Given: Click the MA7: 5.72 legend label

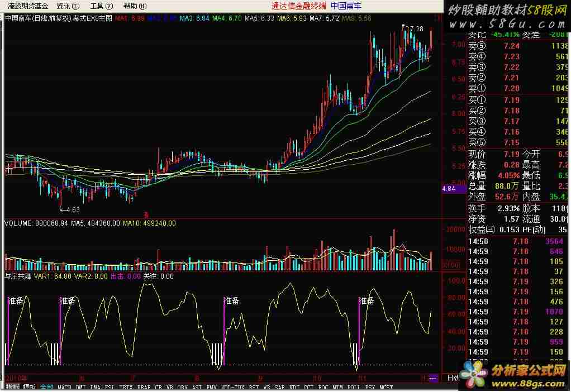Looking at the screenshot, I should [x=324, y=18].
